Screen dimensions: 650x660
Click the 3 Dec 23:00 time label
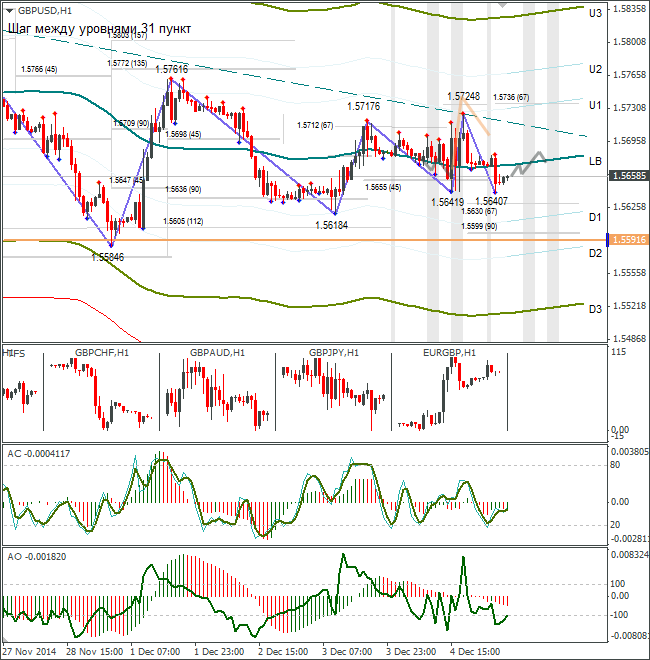[x=411, y=652]
